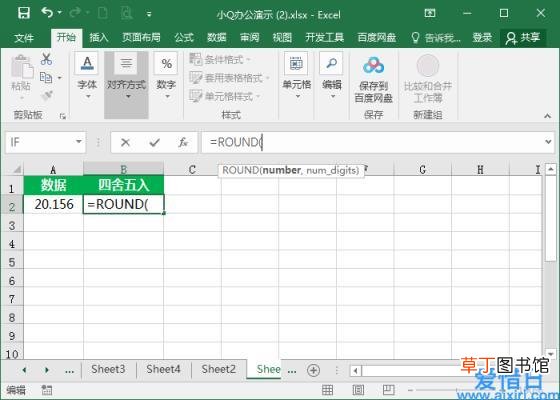Image resolution: width=560 pixels, height=400 pixels.
Task: Select column G header
Action: pyautogui.click(x=422, y=169)
